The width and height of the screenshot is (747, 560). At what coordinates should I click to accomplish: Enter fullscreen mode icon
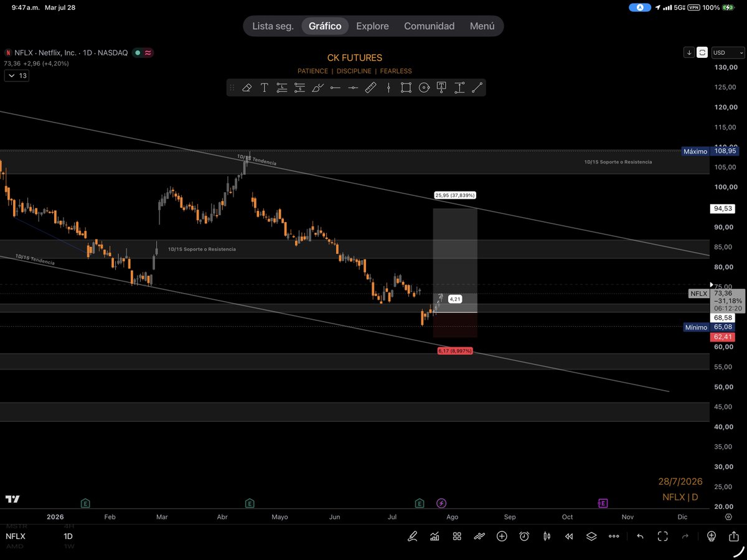click(x=663, y=536)
